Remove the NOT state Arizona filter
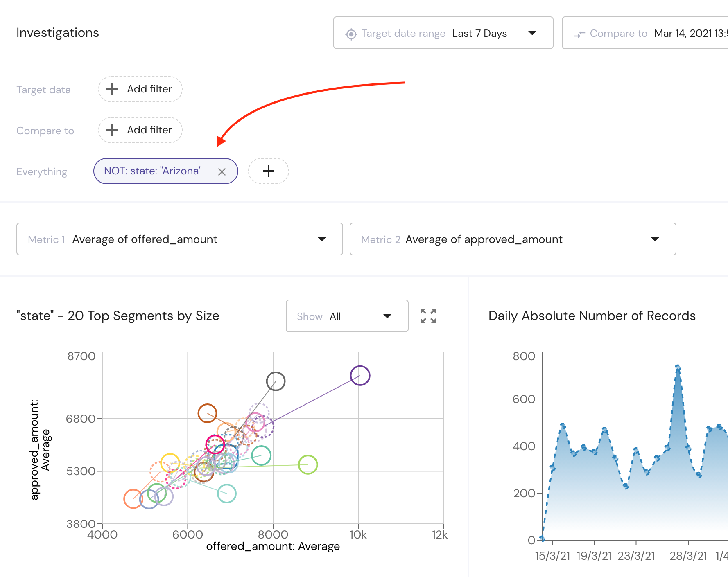The width and height of the screenshot is (728, 577). pyautogui.click(x=222, y=172)
